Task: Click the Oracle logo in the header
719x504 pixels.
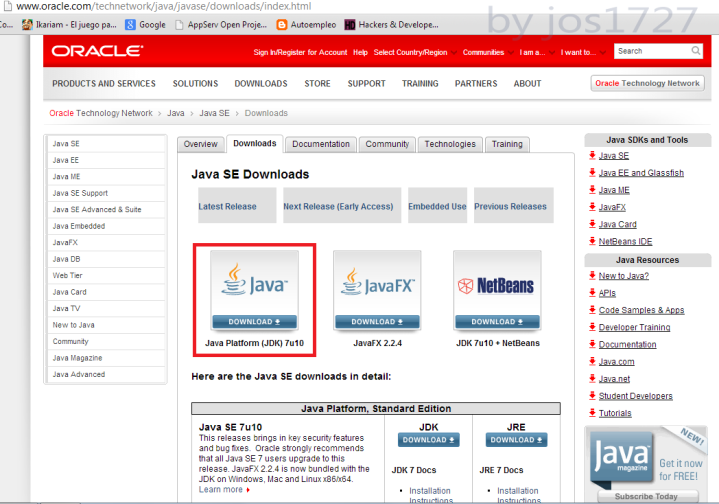Action: pyautogui.click(x=97, y=50)
